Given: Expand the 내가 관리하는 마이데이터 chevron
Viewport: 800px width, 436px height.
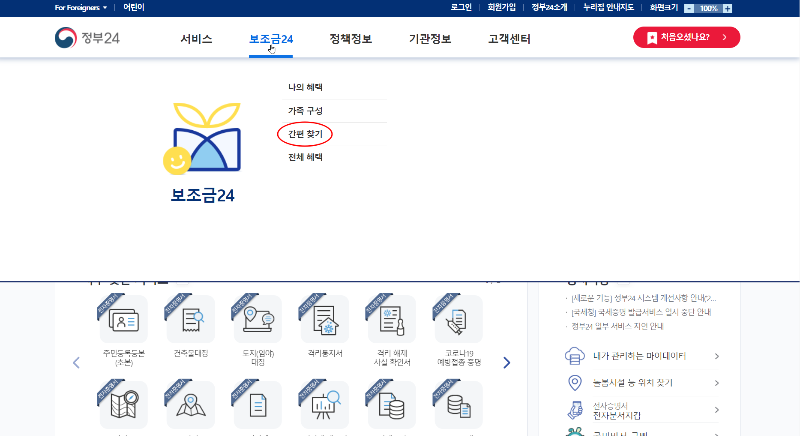Looking at the screenshot, I should pos(717,356).
